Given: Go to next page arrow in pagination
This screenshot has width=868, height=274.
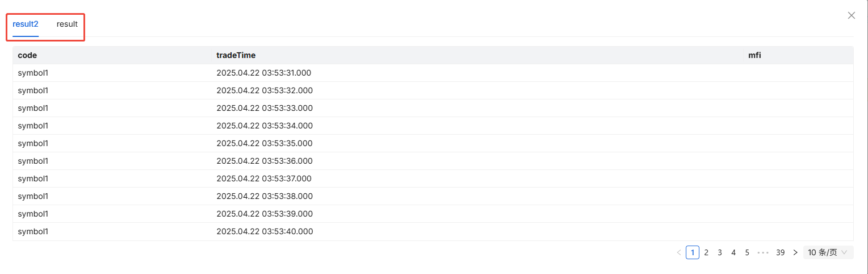Looking at the screenshot, I should [795, 252].
